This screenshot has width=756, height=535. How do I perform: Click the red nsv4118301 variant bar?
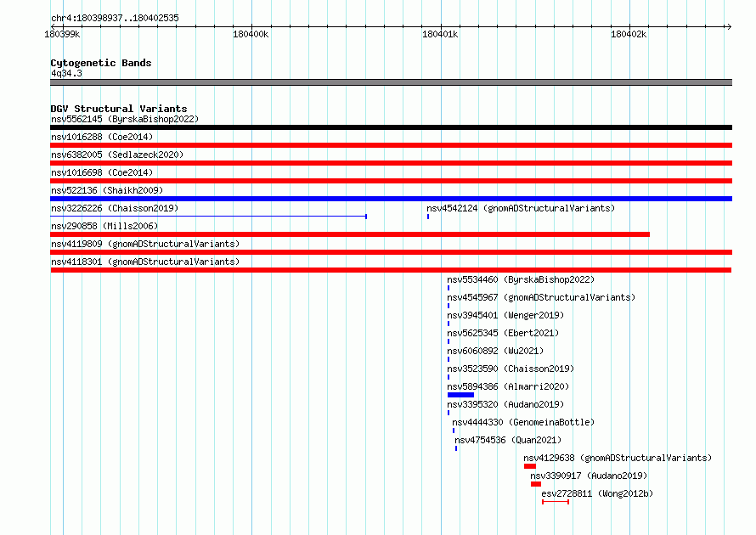(391, 270)
